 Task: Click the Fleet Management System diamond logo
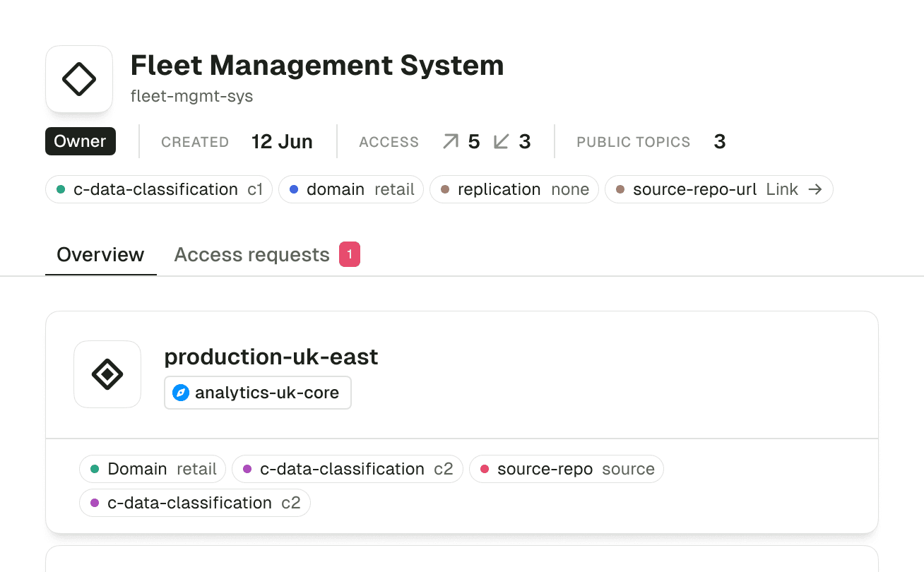tap(79, 79)
